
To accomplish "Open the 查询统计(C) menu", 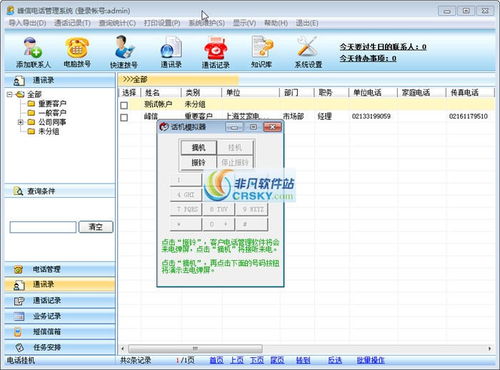I will tap(117, 23).
